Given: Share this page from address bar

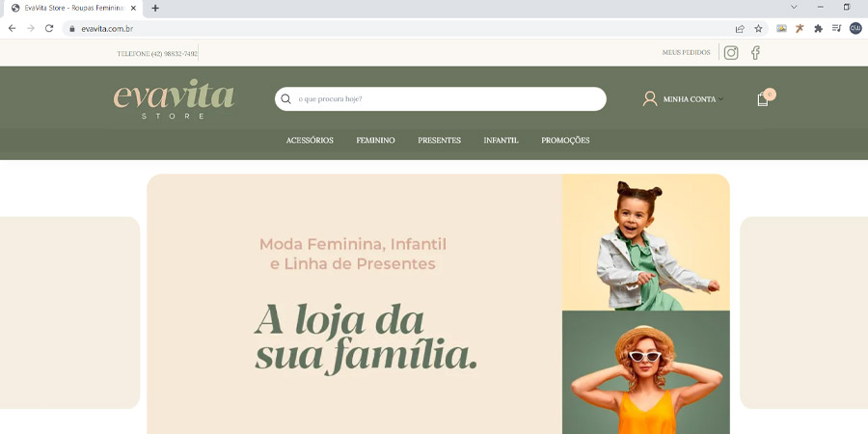Looking at the screenshot, I should [x=740, y=29].
